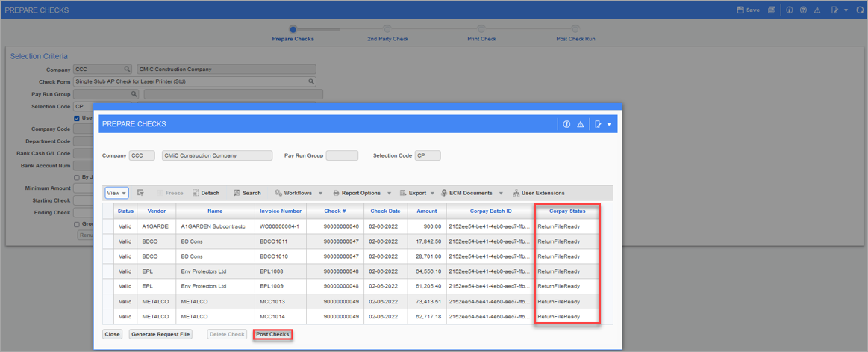The image size is (868, 352).
Task: Click the info icon in popup header
Action: click(567, 124)
